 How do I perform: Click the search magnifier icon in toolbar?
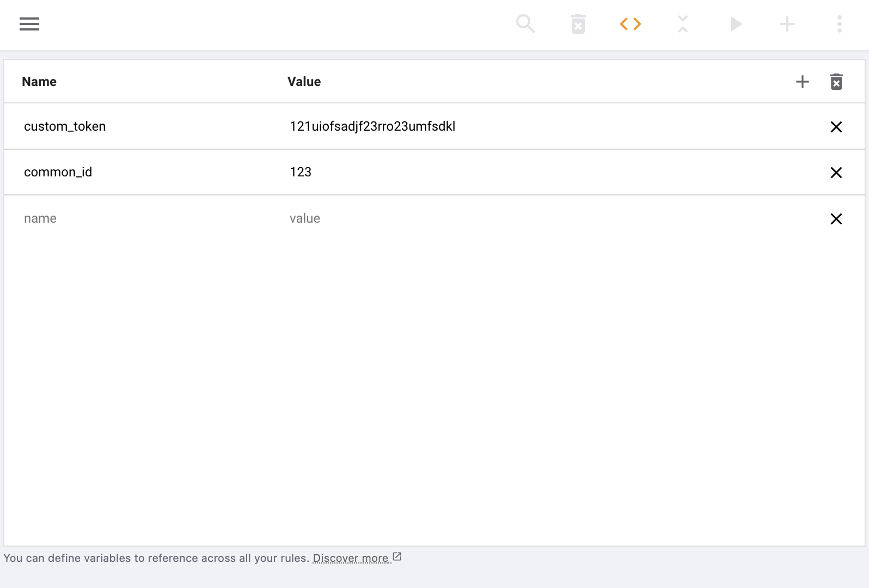[525, 24]
